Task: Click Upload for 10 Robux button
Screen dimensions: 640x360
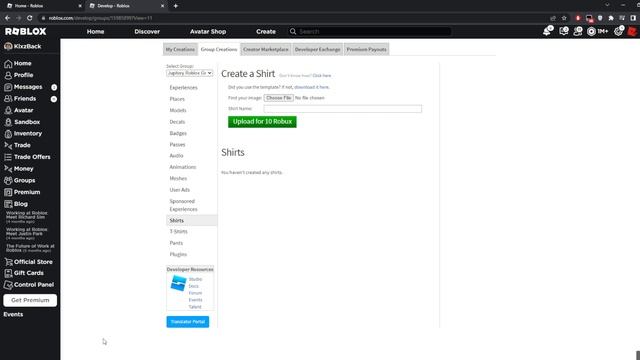Action: 262,122
